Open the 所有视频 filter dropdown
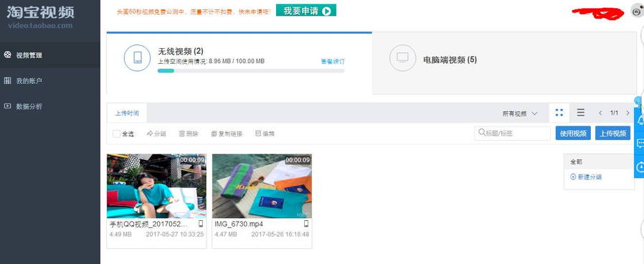 (519, 113)
